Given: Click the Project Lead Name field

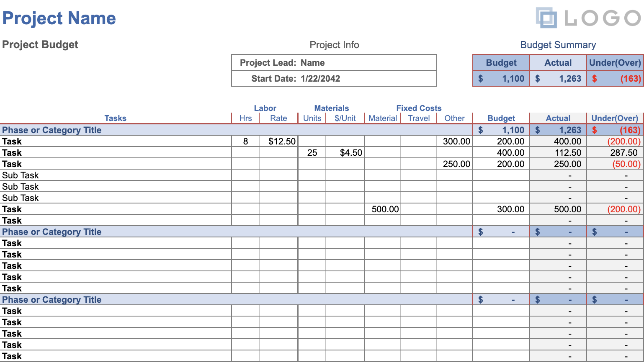Looking at the screenshot, I should pos(312,63).
